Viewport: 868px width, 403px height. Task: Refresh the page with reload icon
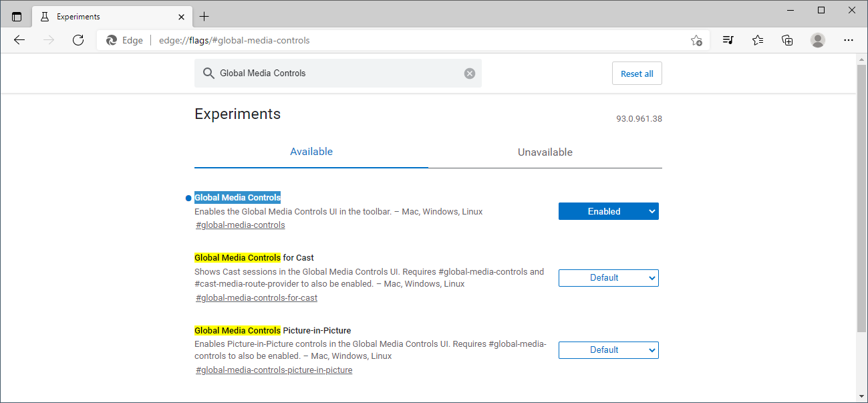[78, 40]
